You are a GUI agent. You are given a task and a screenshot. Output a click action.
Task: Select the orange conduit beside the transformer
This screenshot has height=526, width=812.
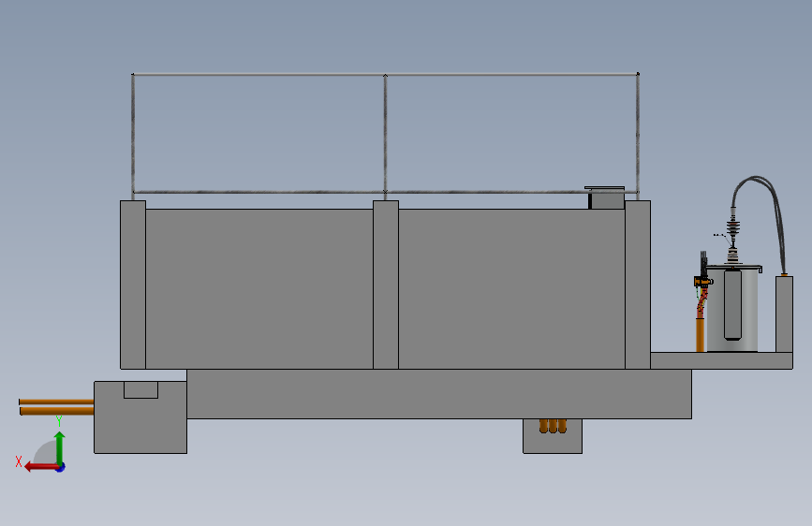click(701, 334)
